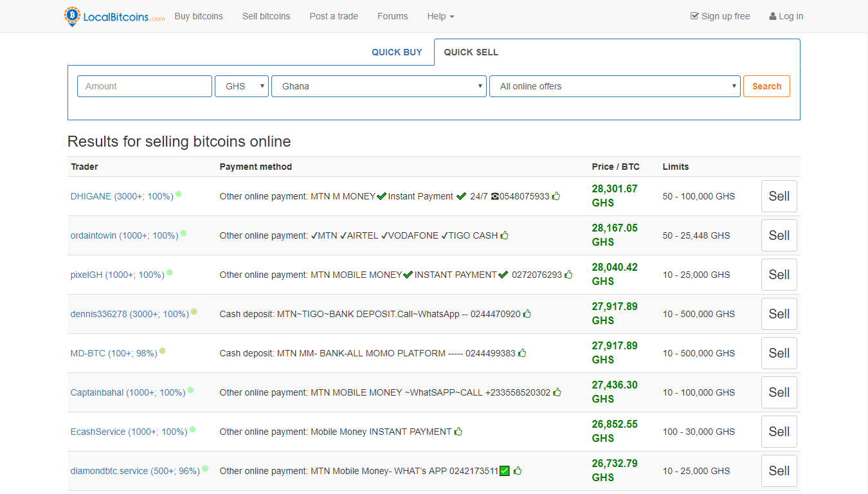Click the orange Search button
Viewport: 868px width, 494px height.
click(766, 86)
